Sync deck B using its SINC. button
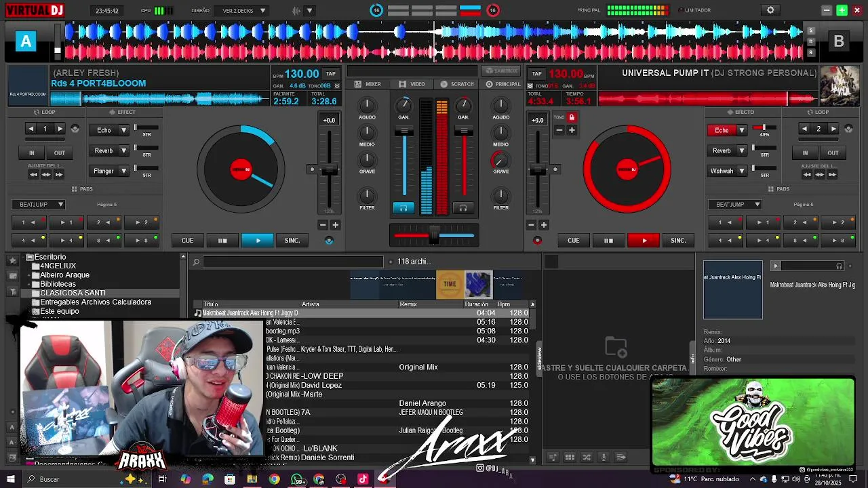Viewport: 868px width, 488px height. 678,240
